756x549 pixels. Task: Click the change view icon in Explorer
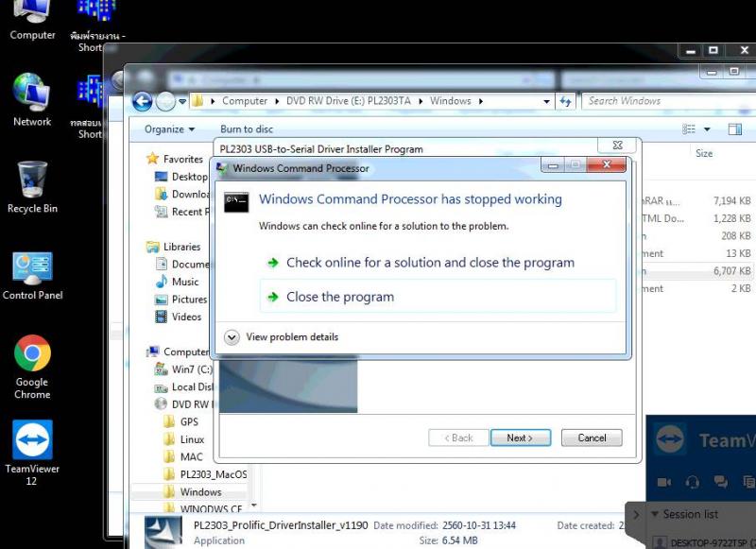[689, 129]
